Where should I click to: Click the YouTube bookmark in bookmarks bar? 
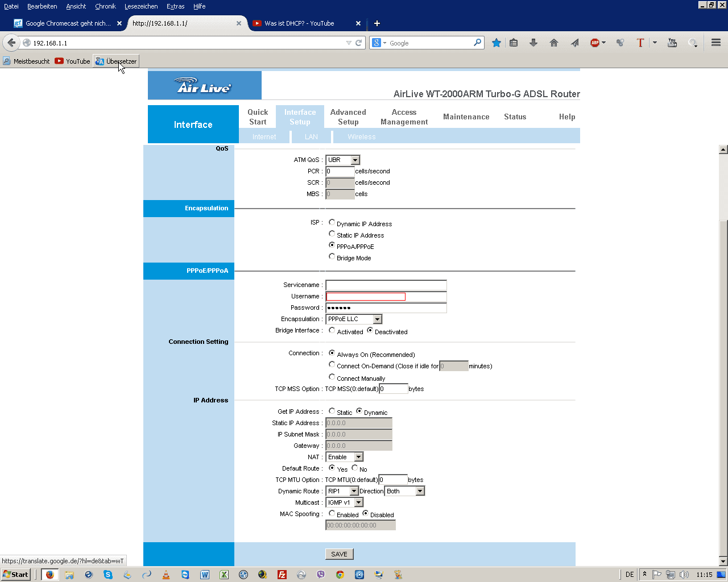tap(73, 61)
